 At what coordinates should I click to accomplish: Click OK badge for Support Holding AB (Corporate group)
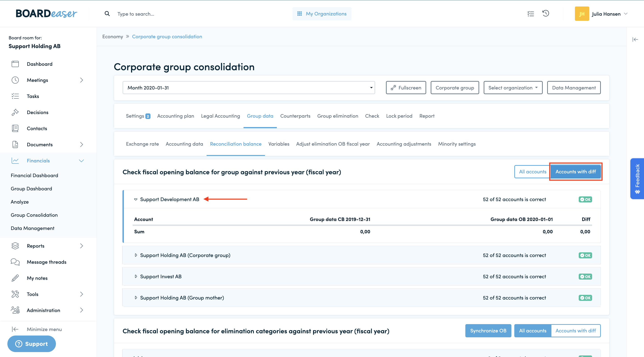point(585,255)
